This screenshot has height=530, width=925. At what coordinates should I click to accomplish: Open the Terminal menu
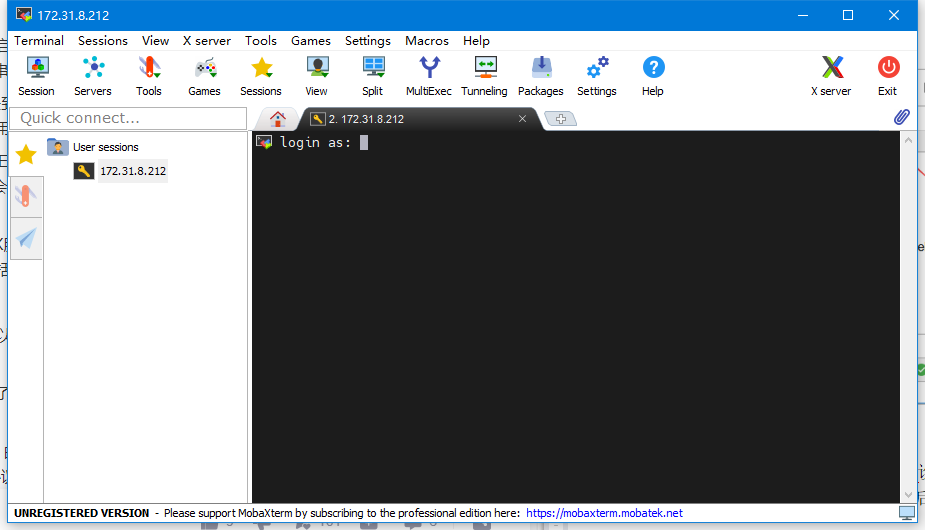coord(39,41)
